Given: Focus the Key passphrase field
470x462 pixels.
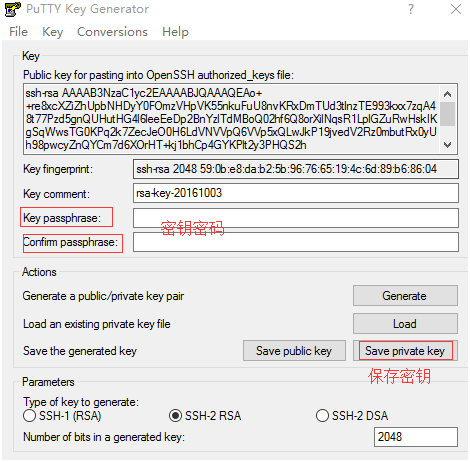Looking at the screenshot, I should pyautogui.click(x=296, y=218).
